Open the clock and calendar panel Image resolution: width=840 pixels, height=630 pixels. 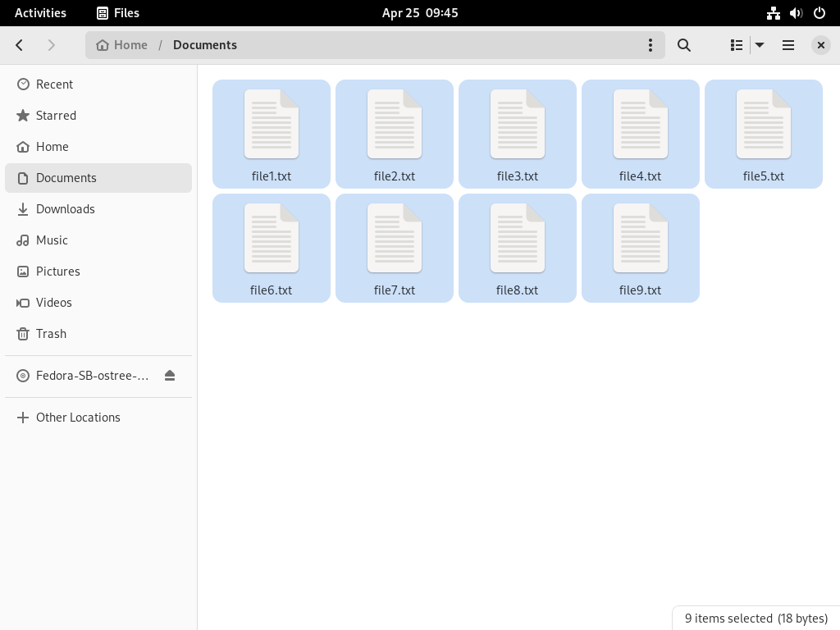tap(420, 13)
